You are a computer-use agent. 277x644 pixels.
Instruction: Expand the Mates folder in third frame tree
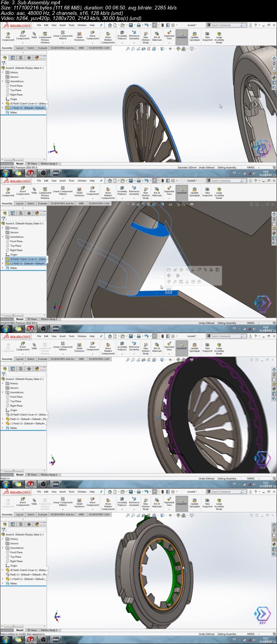pos(3,428)
